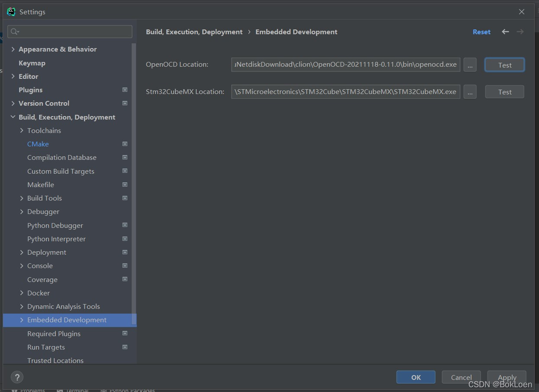Open the Plugins settings page
The width and height of the screenshot is (539, 392).
[x=30, y=90]
